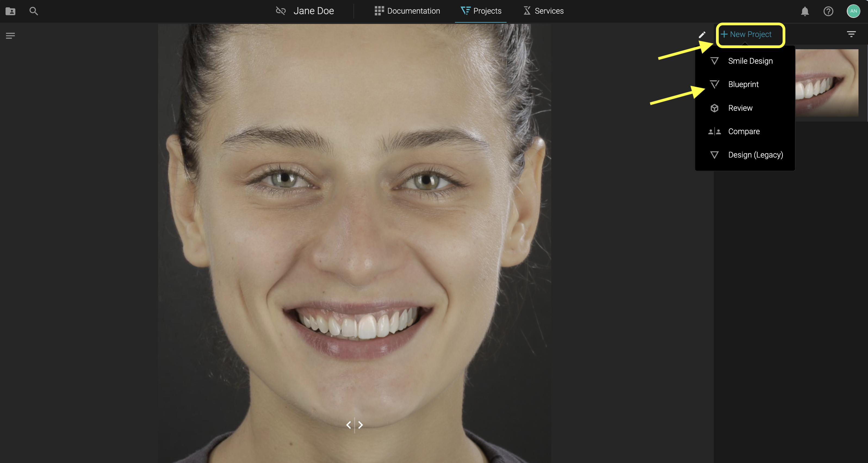Open the help question mark icon
This screenshot has width=868, height=463.
click(828, 11)
